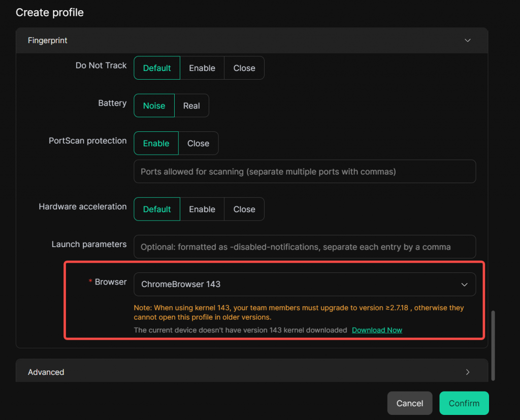
Task: Select Noise for Battery setting
Action: click(154, 106)
